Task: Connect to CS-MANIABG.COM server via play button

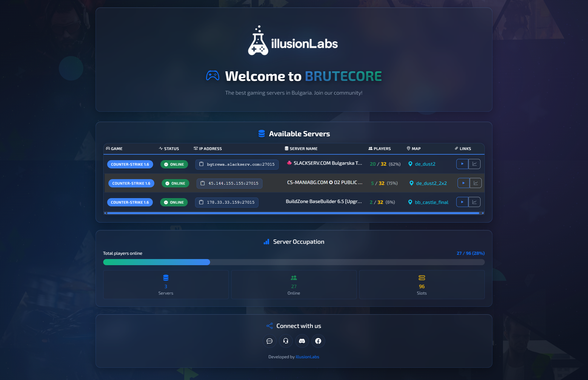Action: click(463, 183)
